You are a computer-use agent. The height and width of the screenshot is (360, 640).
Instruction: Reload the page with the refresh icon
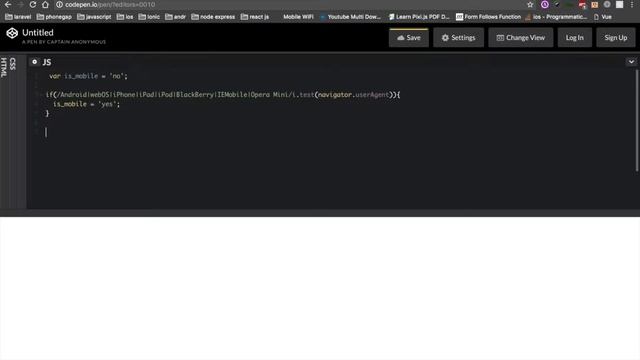point(33,4)
